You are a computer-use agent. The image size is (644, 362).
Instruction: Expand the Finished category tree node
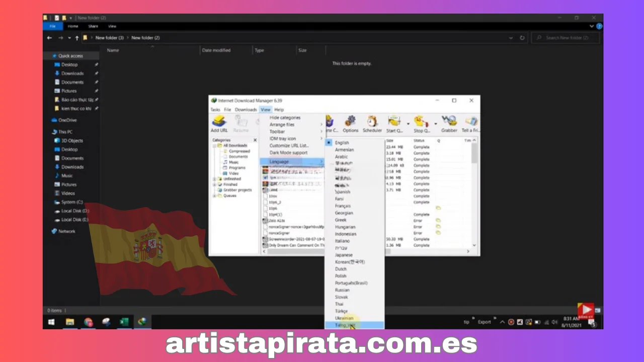[x=215, y=185]
